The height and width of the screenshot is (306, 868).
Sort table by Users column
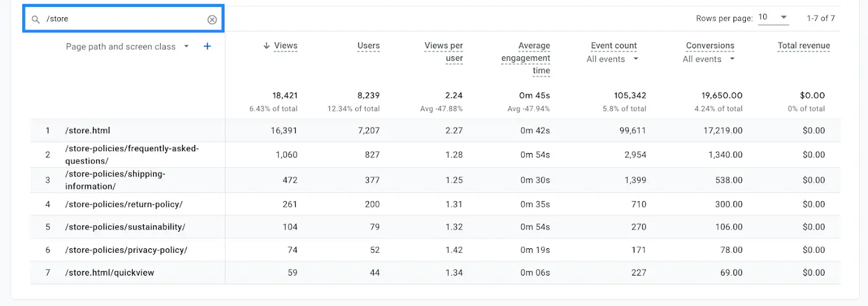click(368, 45)
